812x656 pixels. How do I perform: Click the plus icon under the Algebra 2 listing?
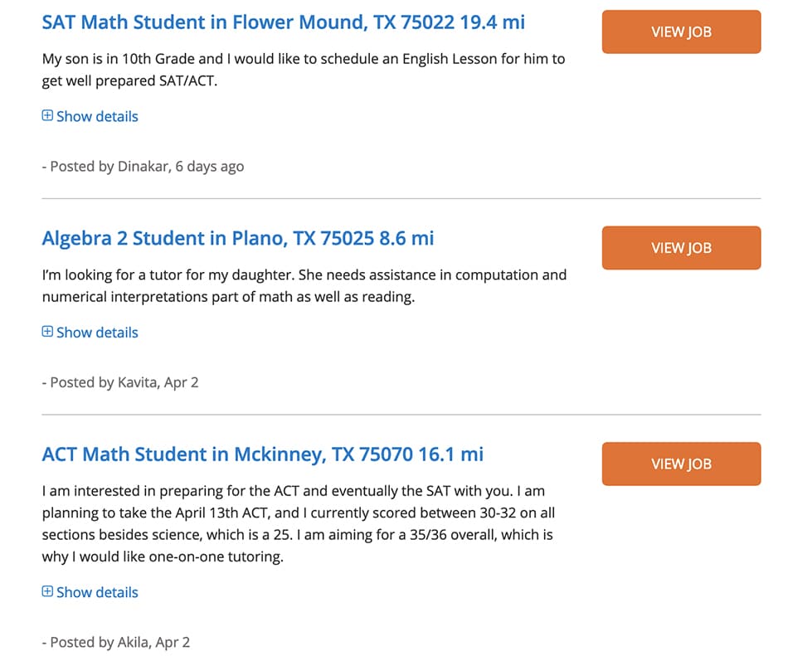(x=47, y=332)
